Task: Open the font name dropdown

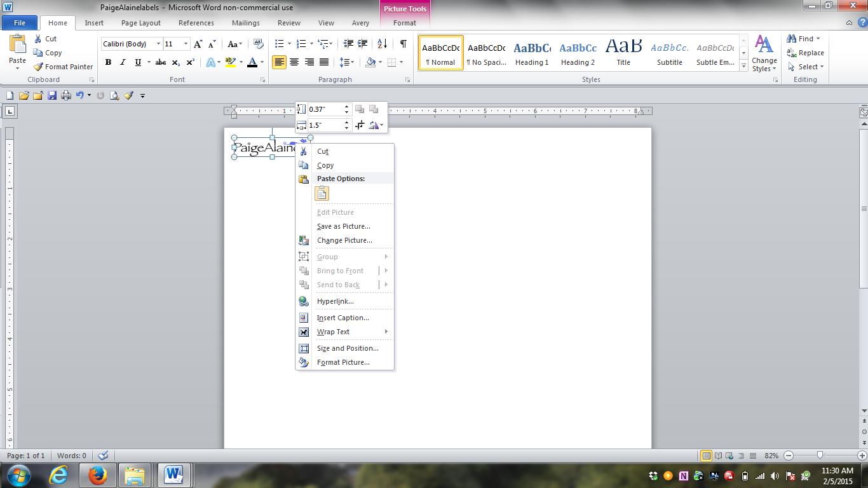Action: click(158, 44)
